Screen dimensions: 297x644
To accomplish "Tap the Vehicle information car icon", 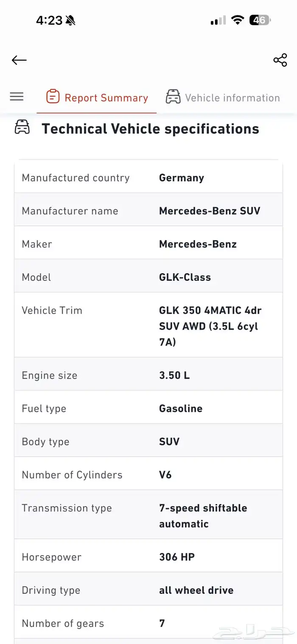I will click(x=173, y=97).
